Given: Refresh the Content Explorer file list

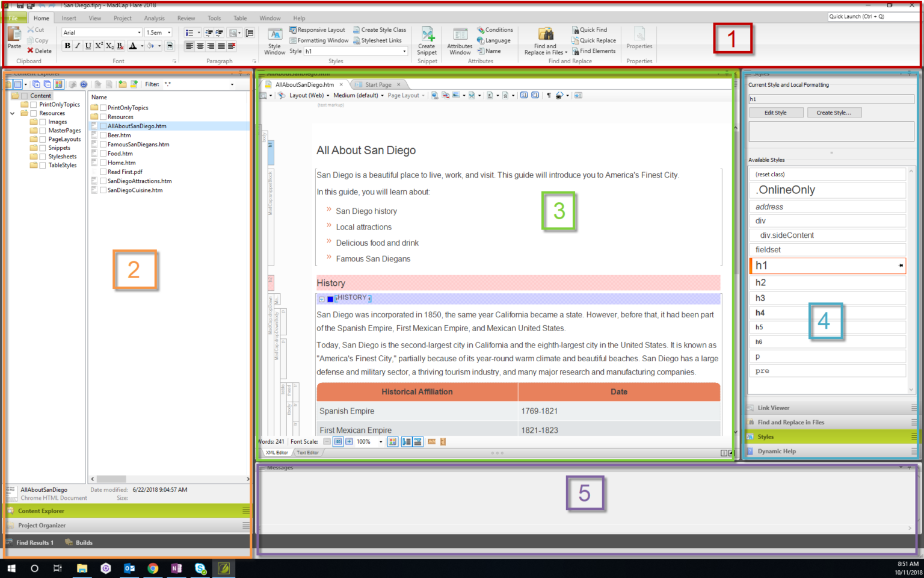Looking at the screenshot, I should tap(84, 84).
